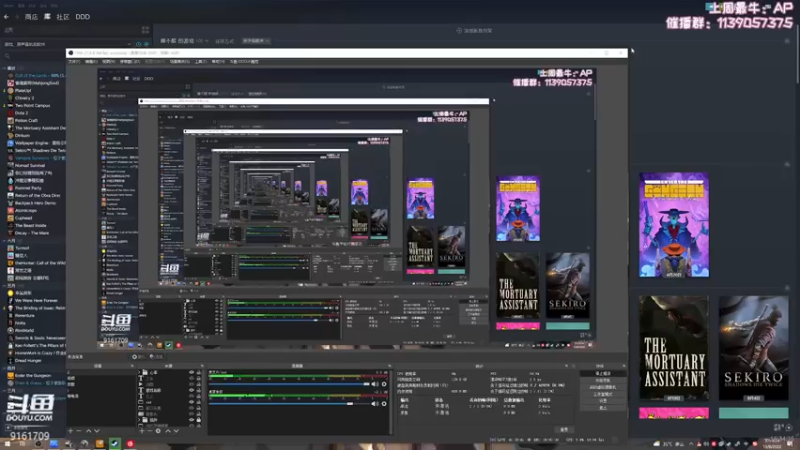Viewport: 800px width, 450px height.
Task: Click the filters button on OBS source toolbar
Action: click(x=156, y=357)
